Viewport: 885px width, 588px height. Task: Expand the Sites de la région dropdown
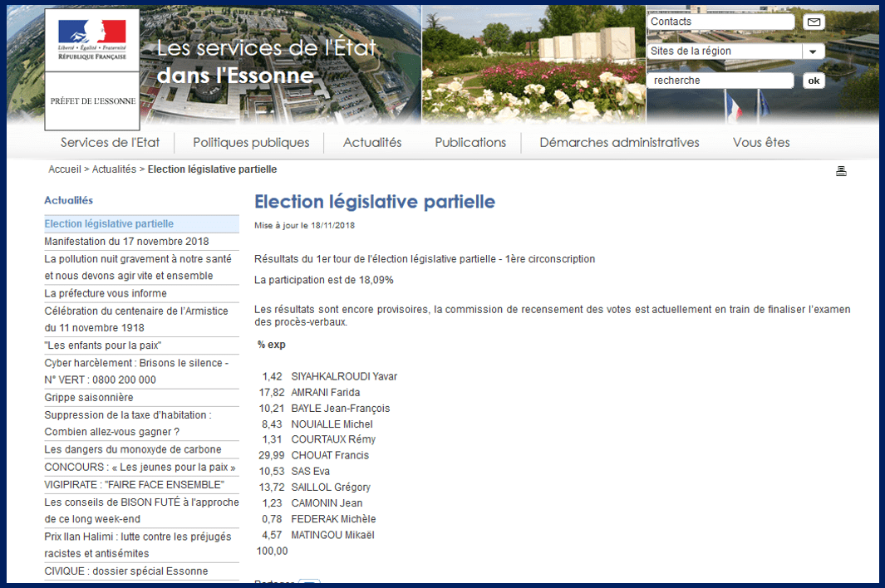coord(813,51)
